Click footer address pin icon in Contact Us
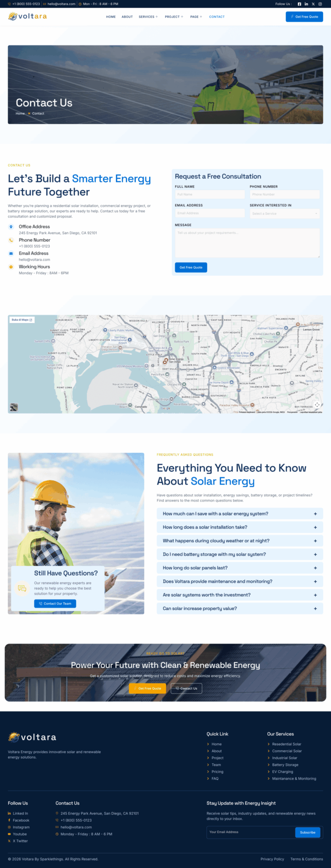This screenshot has width=331, height=868. [x=57, y=813]
